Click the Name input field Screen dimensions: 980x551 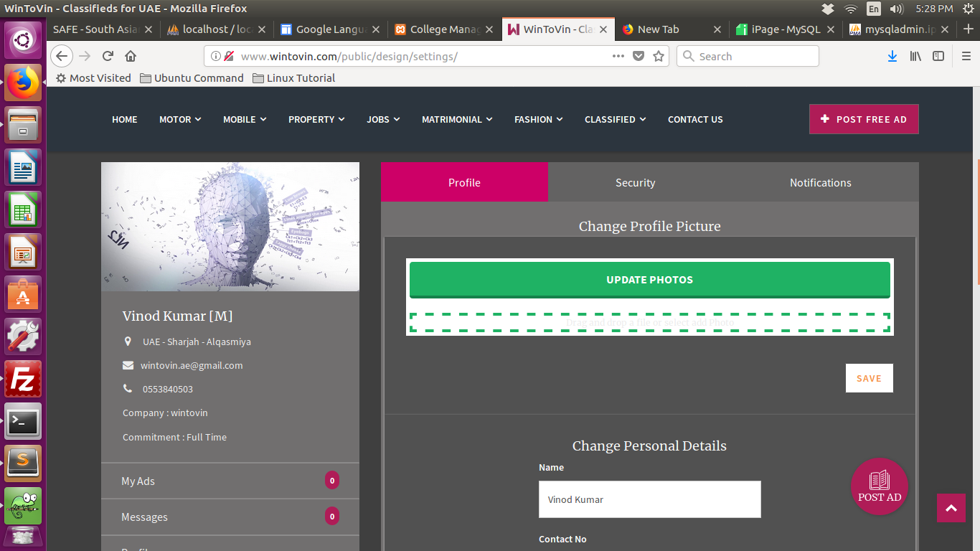[650, 499]
